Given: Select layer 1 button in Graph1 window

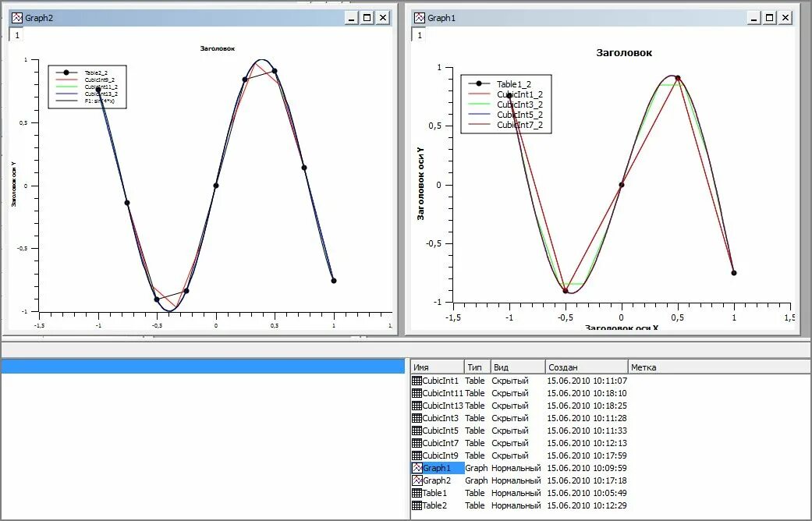Looking at the screenshot, I should 419,35.
